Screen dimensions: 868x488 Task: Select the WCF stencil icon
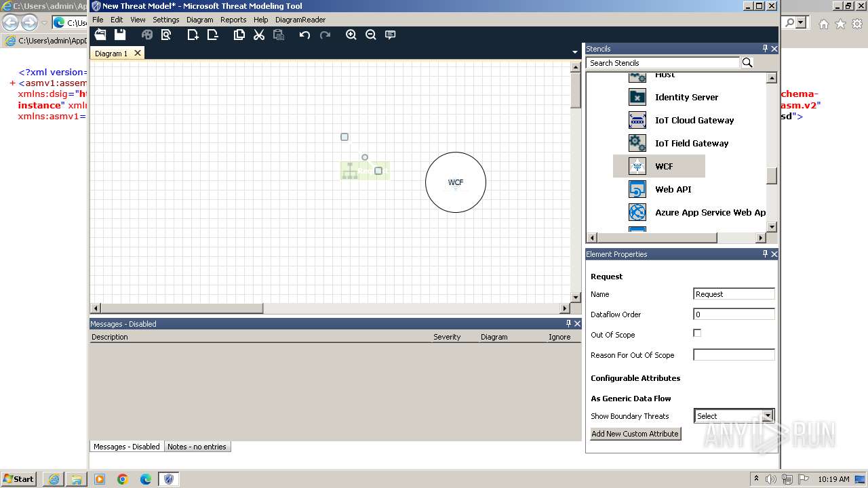point(637,166)
